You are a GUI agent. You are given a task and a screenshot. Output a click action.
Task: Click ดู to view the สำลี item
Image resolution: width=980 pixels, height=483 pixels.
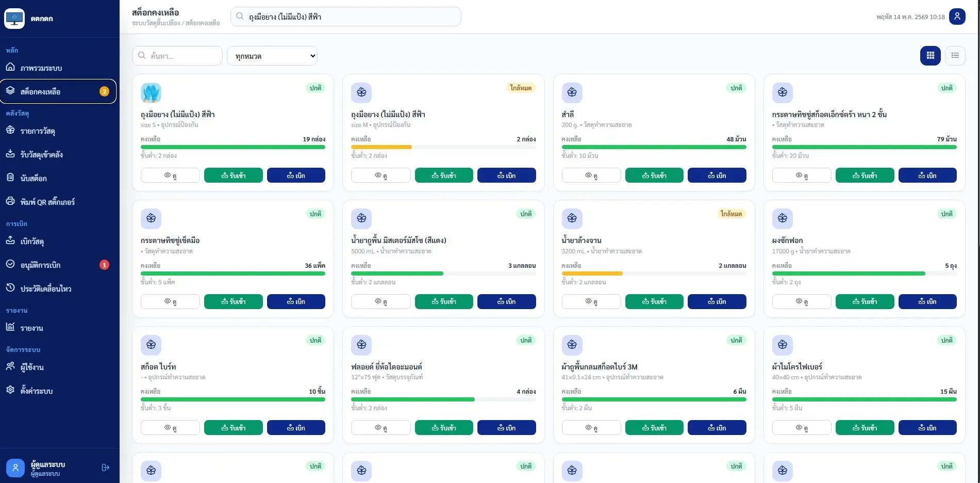(x=591, y=175)
